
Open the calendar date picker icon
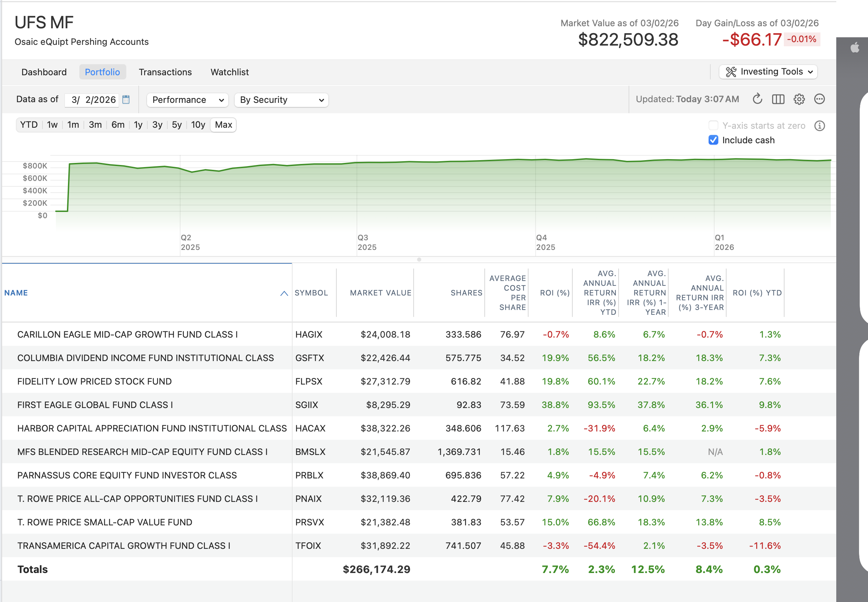pyautogui.click(x=126, y=99)
